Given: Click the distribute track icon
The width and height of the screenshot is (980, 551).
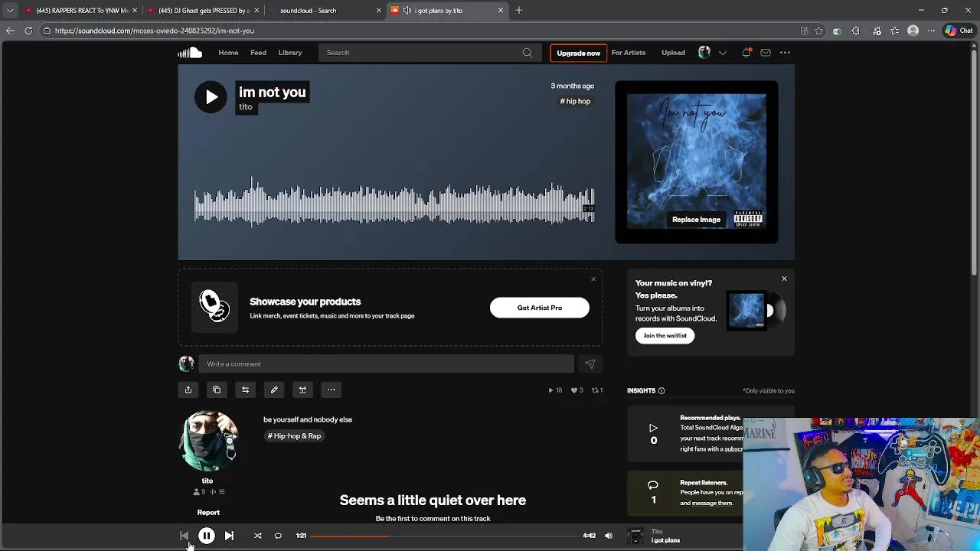Looking at the screenshot, I should tap(302, 390).
